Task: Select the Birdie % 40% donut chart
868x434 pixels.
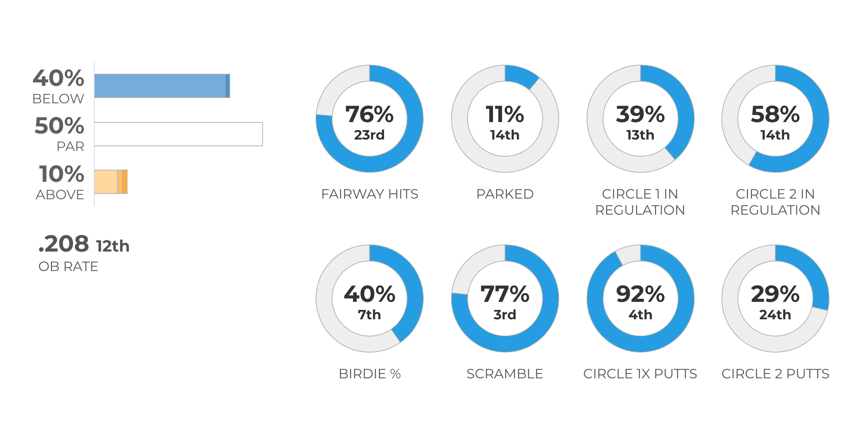Action: (369, 299)
